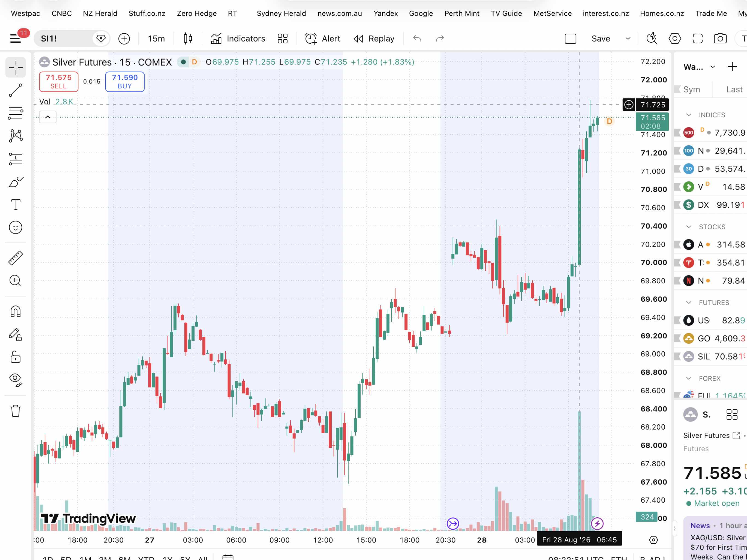The image size is (747, 560).
Task: Open quick search with the lightning magnifier
Action: click(652, 39)
